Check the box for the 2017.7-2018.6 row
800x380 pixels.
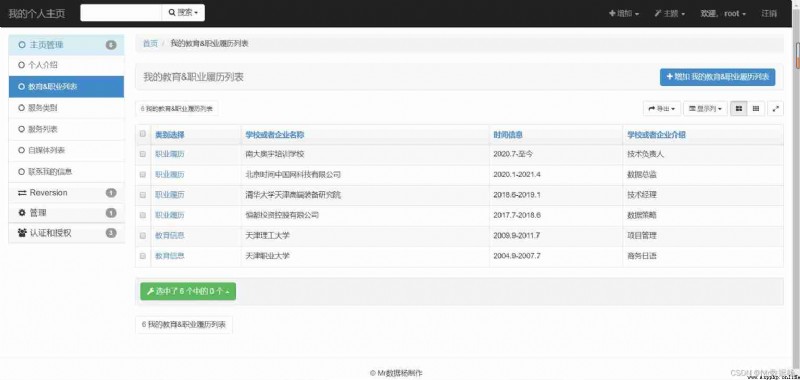(143, 215)
